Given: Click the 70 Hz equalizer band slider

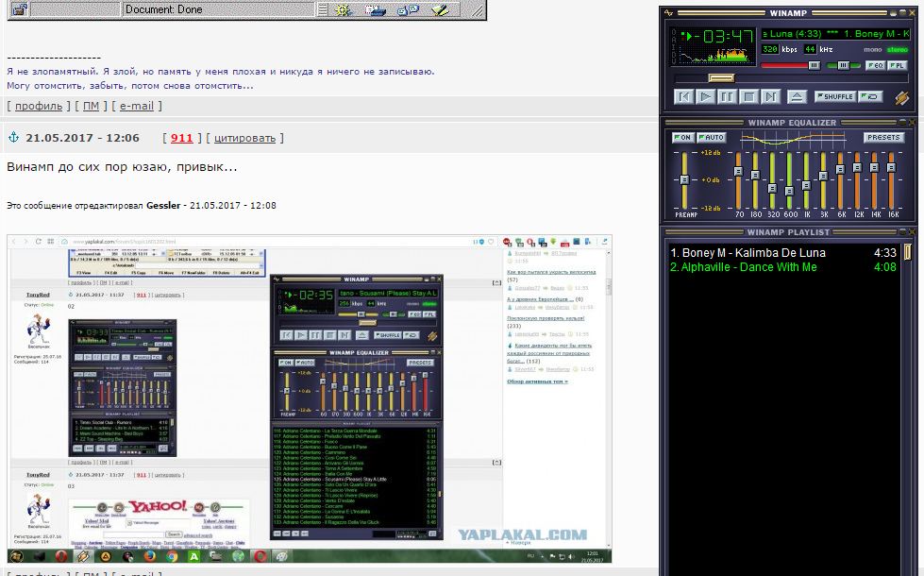Looking at the screenshot, I should [x=738, y=179].
